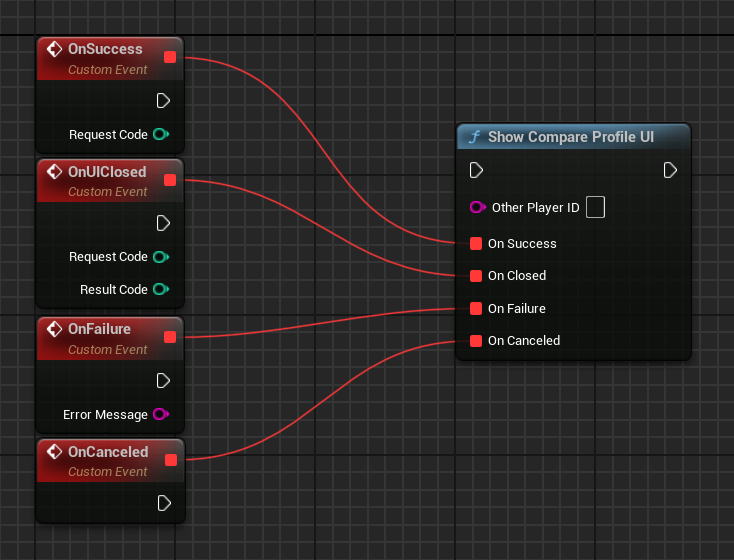Screen dimensions: 734x560
Task: Click the OnUIClosed Request Code pin
Action: [x=161, y=257]
